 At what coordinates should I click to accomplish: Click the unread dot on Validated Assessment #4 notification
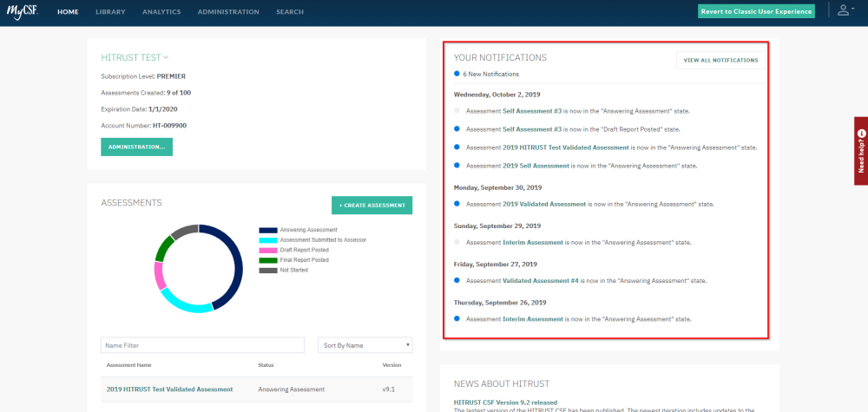pos(457,280)
